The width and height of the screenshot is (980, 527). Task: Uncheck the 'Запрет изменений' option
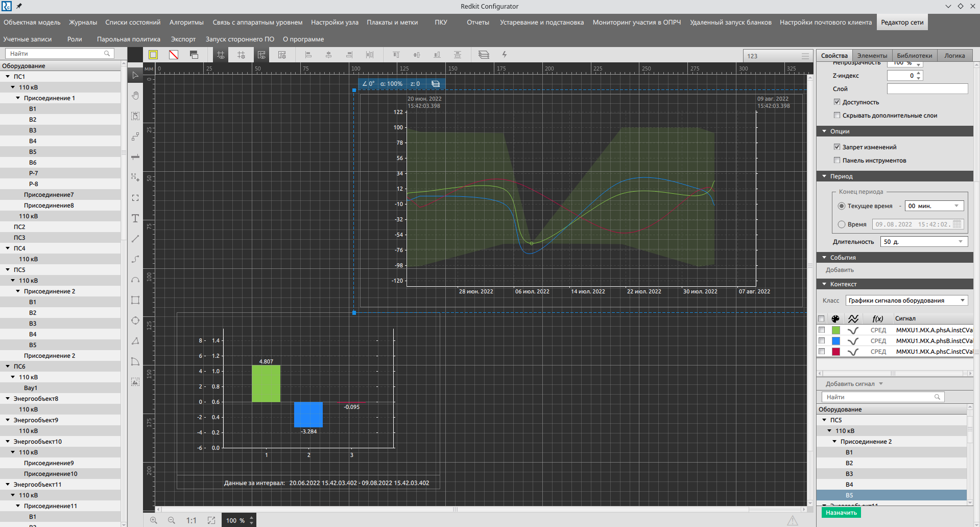pos(837,147)
